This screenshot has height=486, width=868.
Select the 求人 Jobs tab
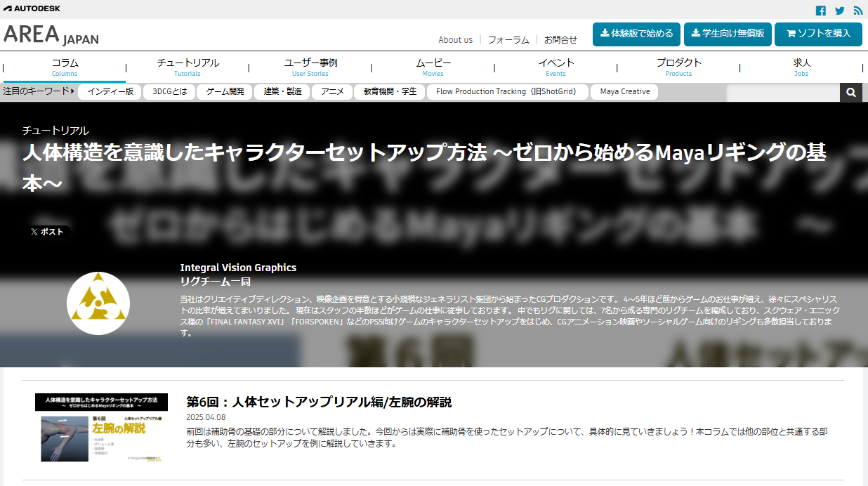801,67
